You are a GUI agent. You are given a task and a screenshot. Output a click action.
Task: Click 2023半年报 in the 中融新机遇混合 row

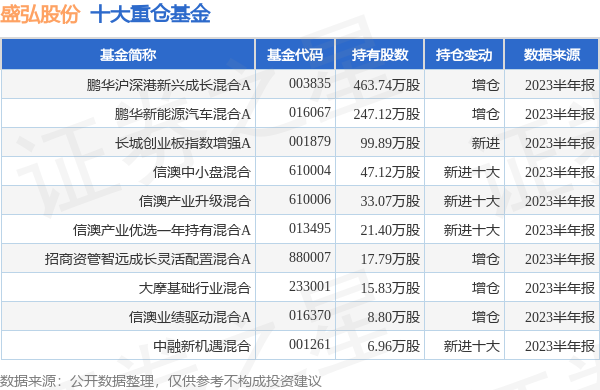560,346
